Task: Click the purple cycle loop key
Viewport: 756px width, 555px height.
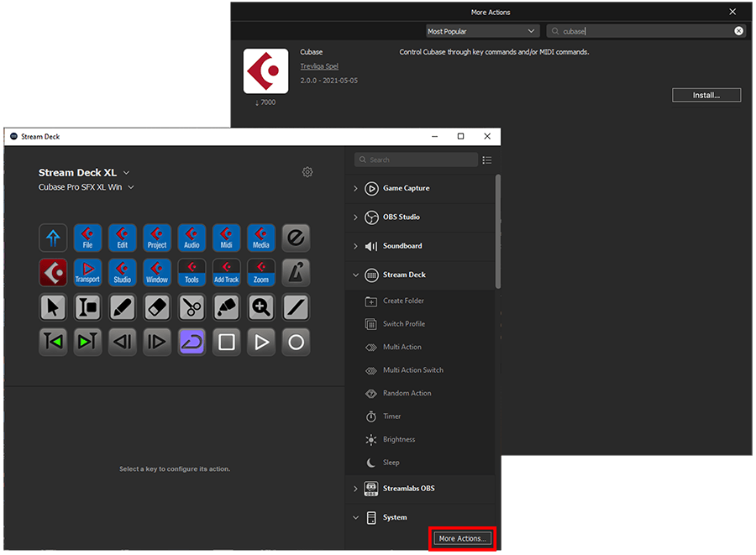Action: click(x=192, y=342)
